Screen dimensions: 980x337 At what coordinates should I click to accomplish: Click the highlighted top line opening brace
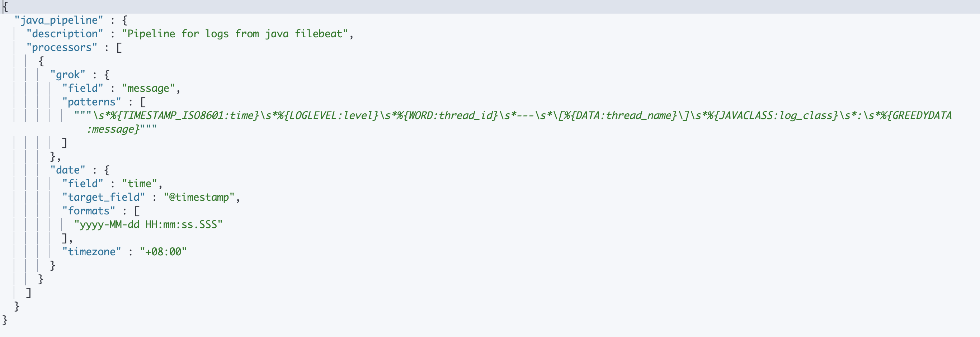pos(5,7)
